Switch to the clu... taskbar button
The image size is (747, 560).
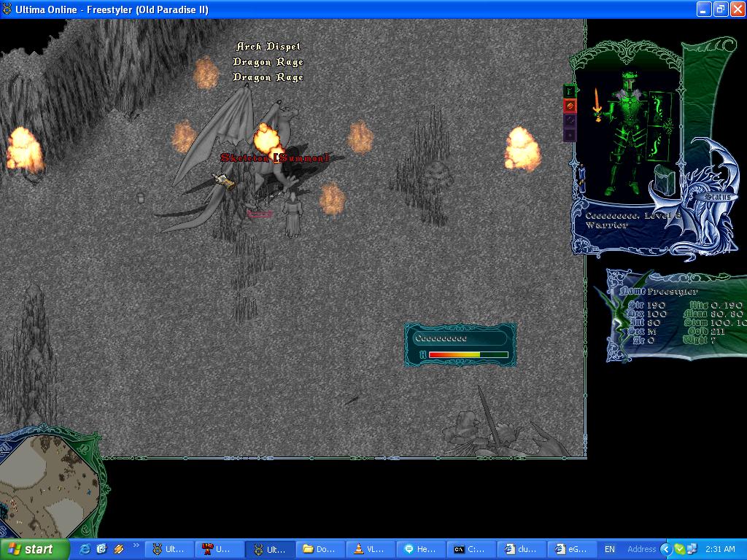[522, 549]
